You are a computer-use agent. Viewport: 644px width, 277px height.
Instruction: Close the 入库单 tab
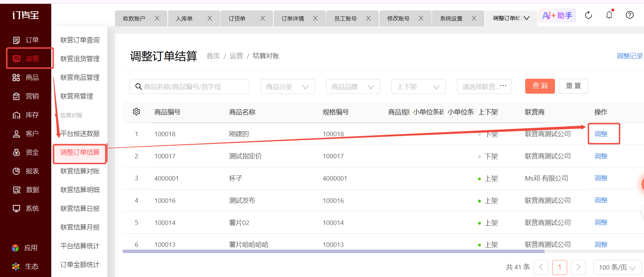click(210, 18)
